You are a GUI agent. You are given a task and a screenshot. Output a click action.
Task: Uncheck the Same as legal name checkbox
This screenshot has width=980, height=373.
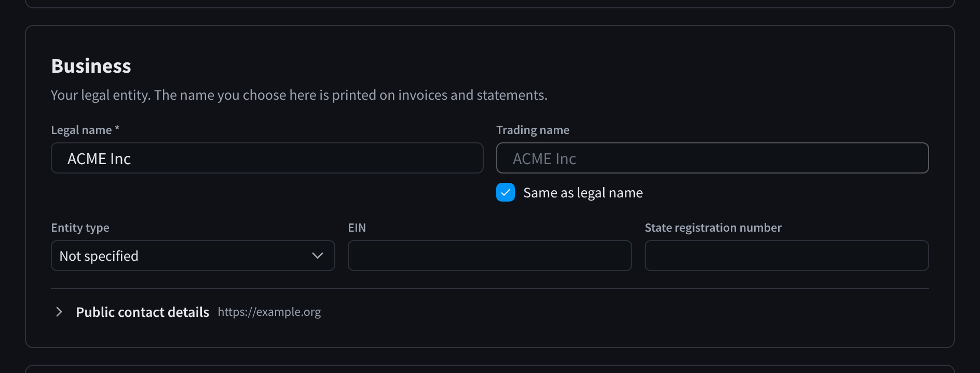[506, 192]
